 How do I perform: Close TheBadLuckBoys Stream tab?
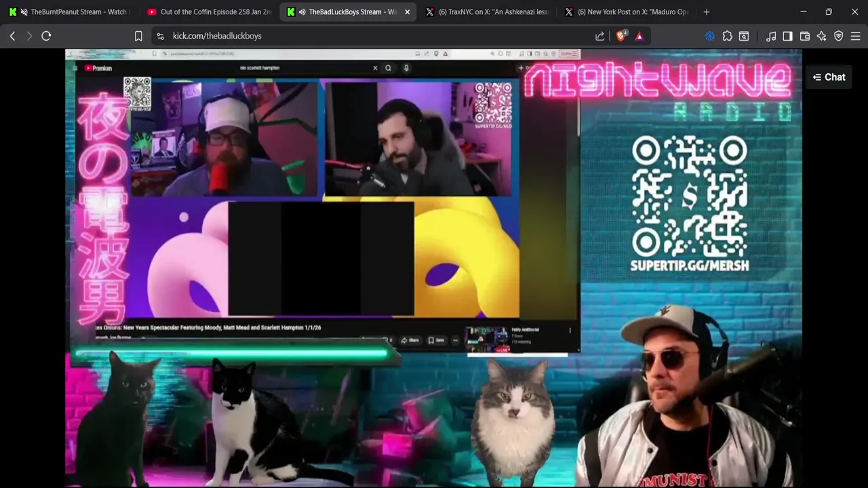pyautogui.click(x=406, y=12)
